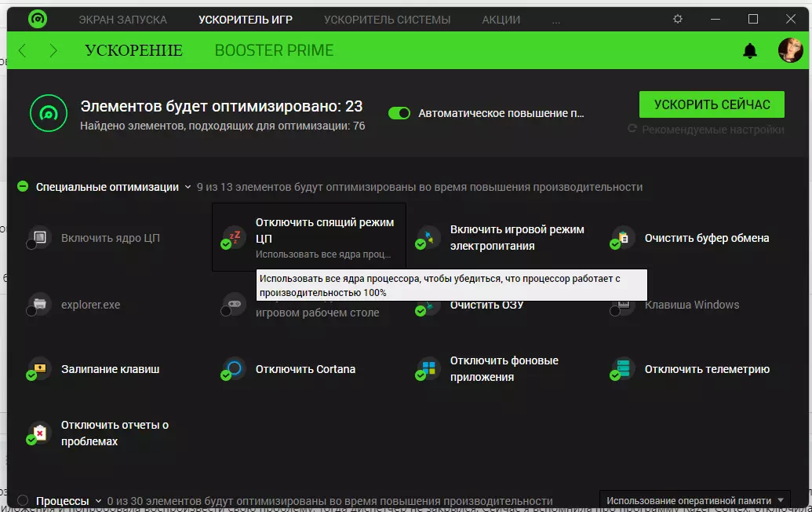Click the background apps tiles icon
Viewport: 812px width, 512px height.
pos(429,368)
